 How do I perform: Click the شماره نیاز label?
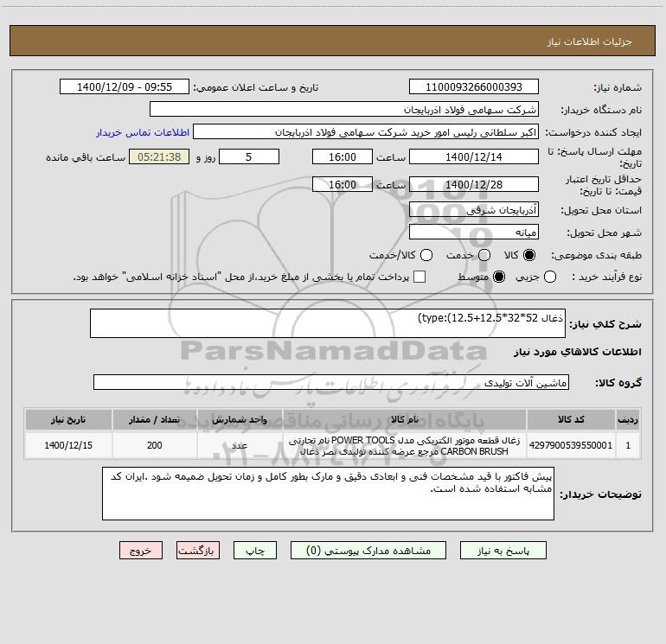coord(618,88)
